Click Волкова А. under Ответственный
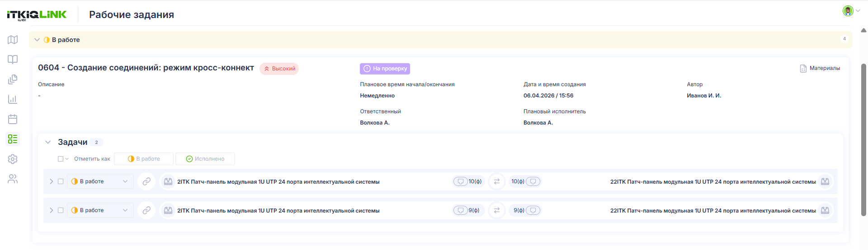This screenshot has height=250, width=868. coord(375,123)
